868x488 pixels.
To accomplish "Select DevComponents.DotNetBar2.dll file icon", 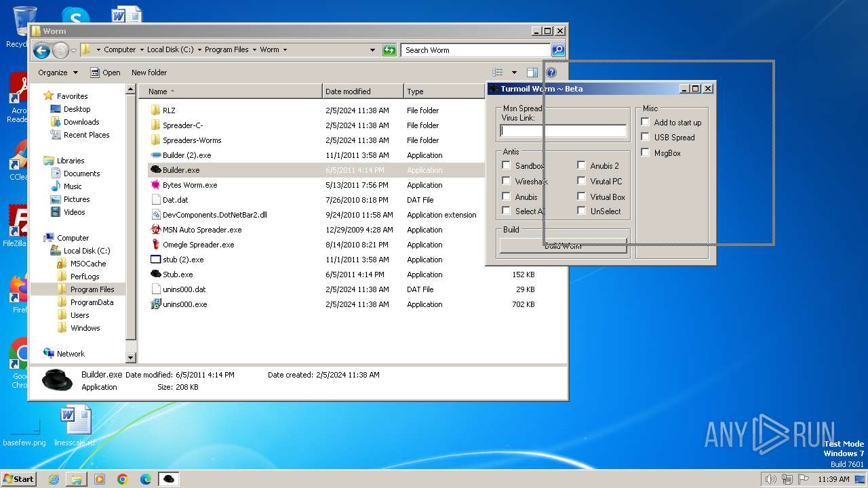I will (x=155, y=215).
